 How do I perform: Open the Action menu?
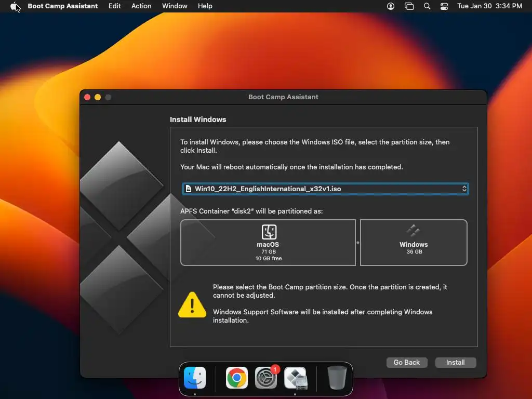click(141, 6)
